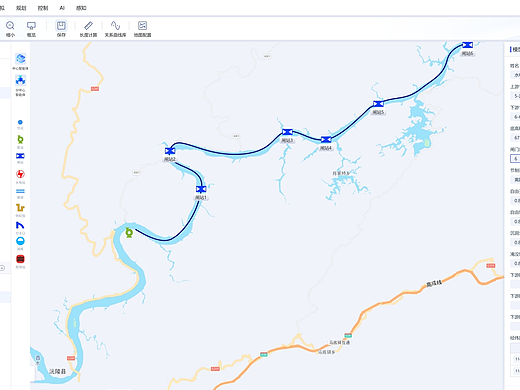
Task: Pick the green pump station palette icon
Action: 20,139
